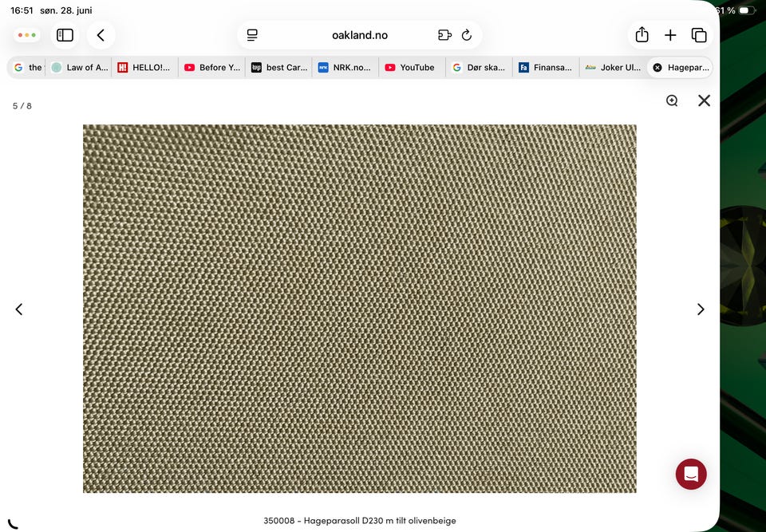This screenshot has height=532, width=766.
Task: Open the red chat support bubble
Action: click(691, 474)
